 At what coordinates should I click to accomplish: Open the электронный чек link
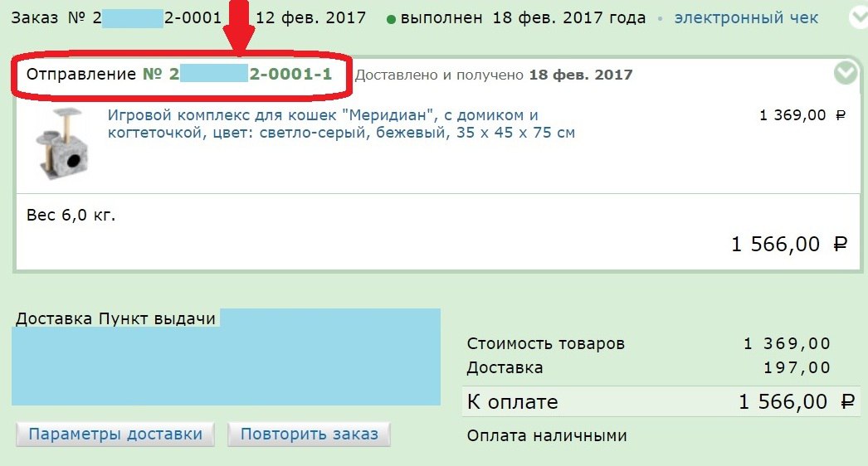[746, 18]
